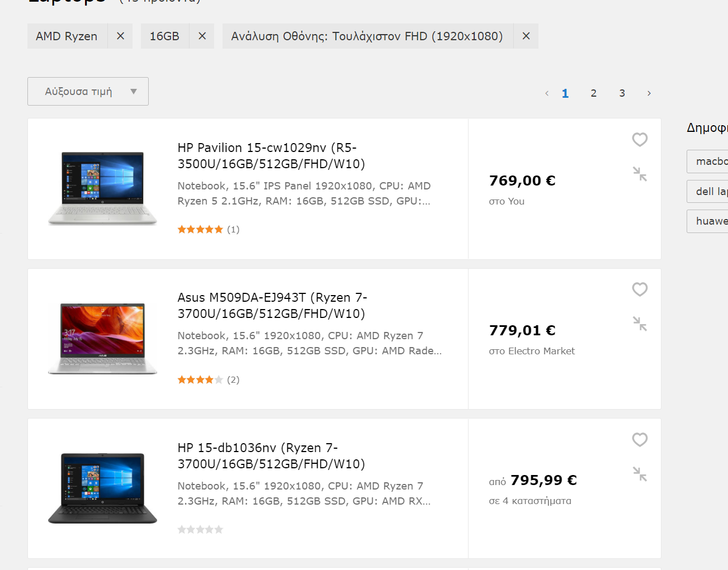The image size is (728, 570).
Task: Click HP 15-db1036nv specs description text
Action: (304, 493)
